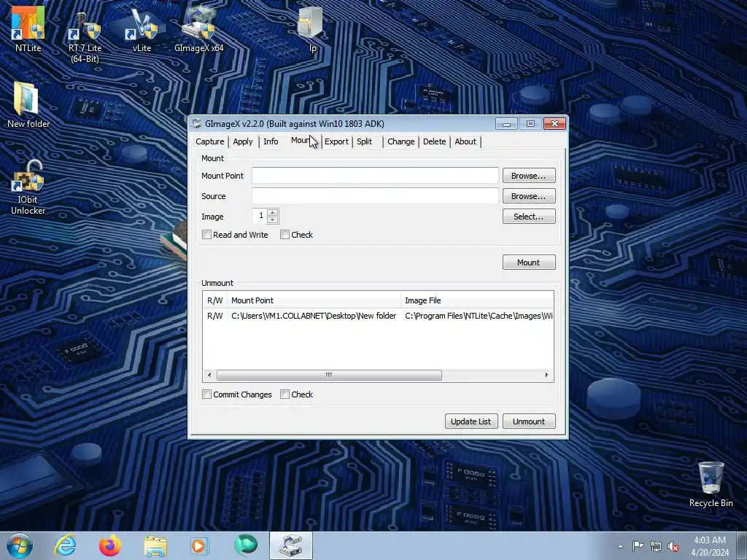Launch Internet Explorer from taskbar
The height and width of the screenshot is (560, 747).
coord(65,545)
